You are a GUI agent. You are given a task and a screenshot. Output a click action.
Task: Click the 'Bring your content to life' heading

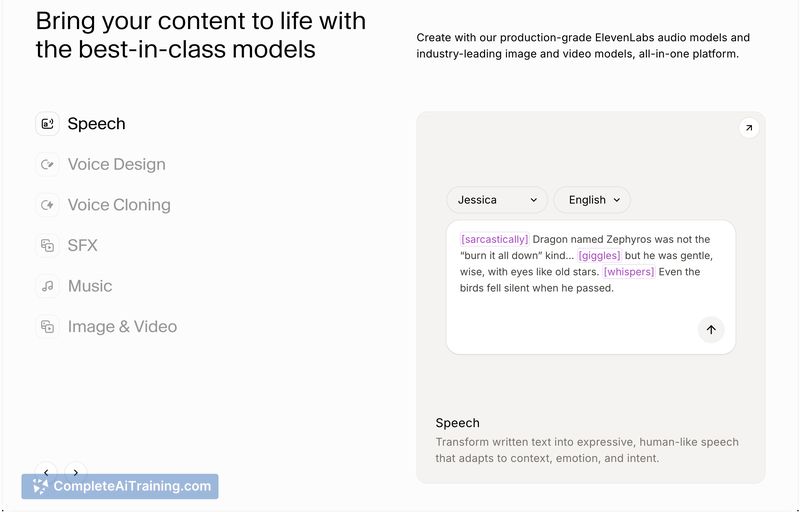coord(201,35)
